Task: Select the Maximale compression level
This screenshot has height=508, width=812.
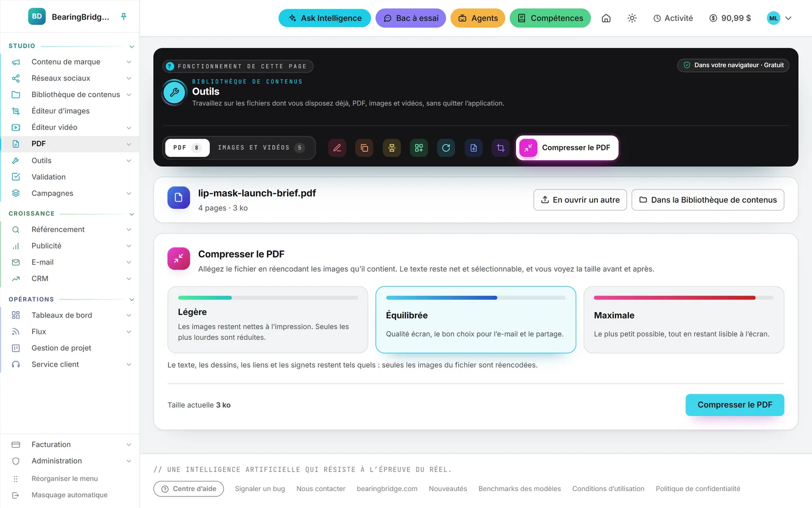Action: 684,320
